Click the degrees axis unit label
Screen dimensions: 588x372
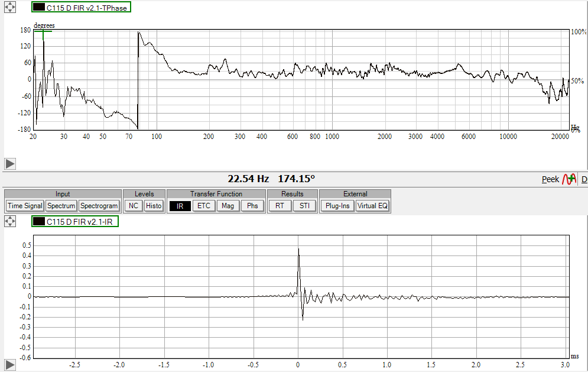click(44, 25)
